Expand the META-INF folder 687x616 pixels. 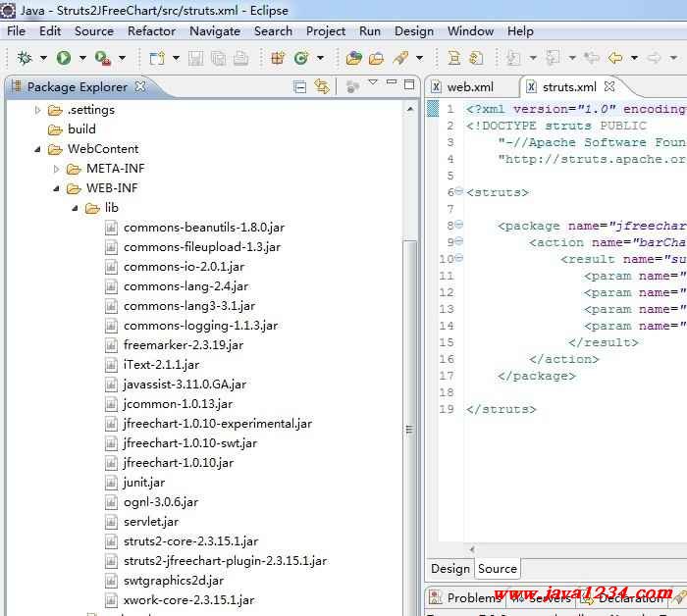click(x=57, y=169)
